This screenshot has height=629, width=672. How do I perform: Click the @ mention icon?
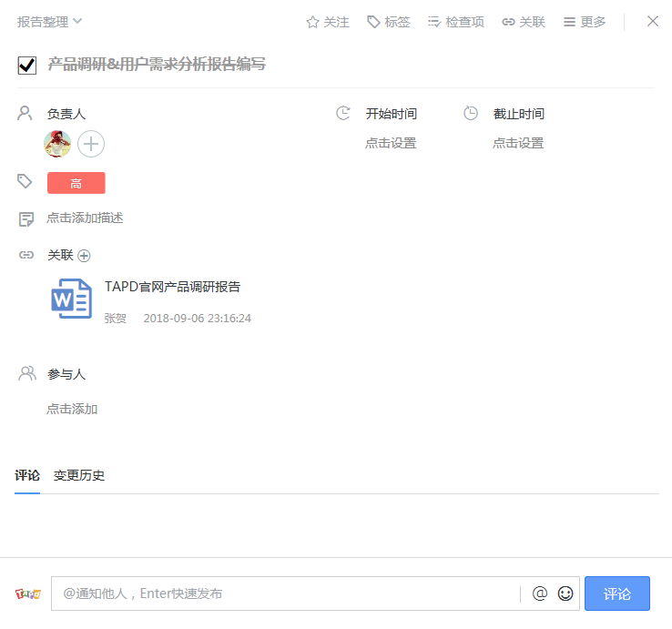click(540, 593)
